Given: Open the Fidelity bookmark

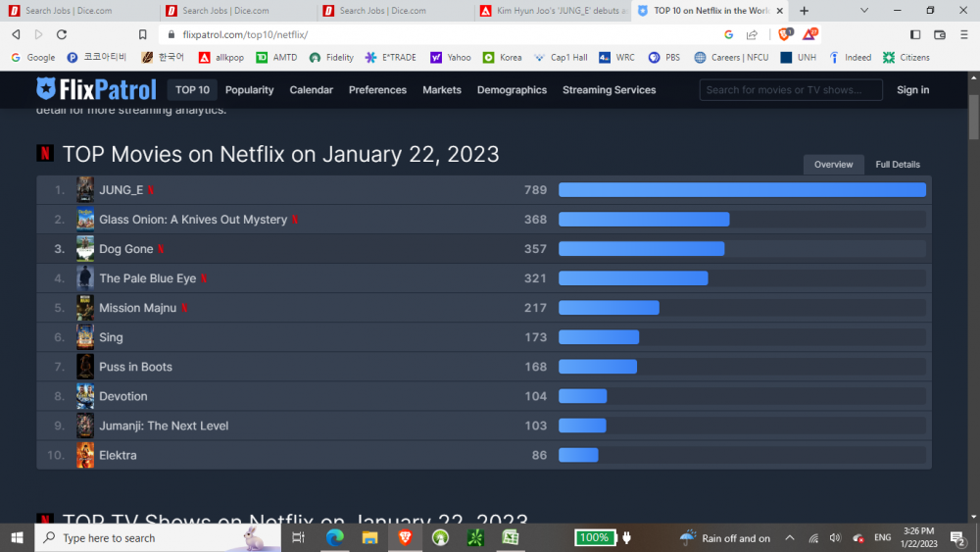Looking at the screenshot, I should [332, 58].
